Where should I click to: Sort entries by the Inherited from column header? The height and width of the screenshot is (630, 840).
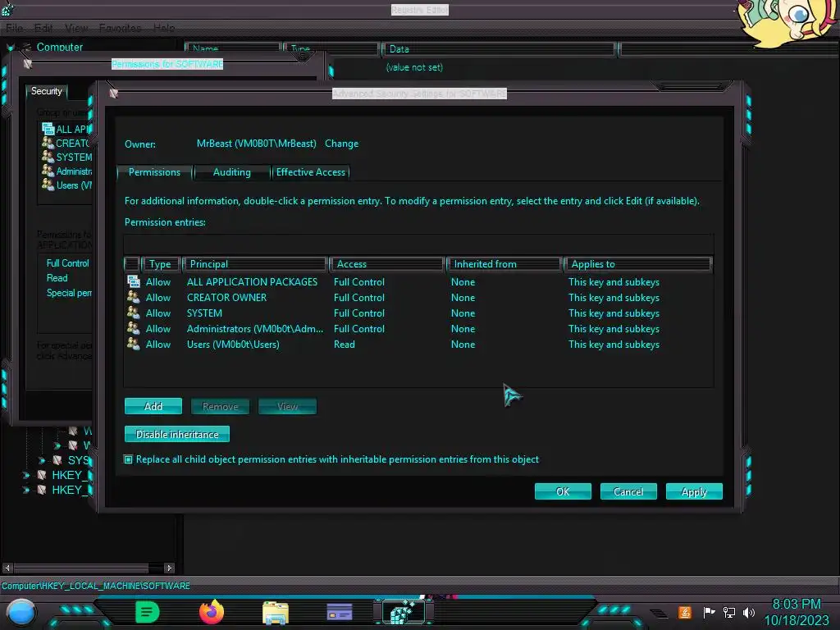tap(504, 264)
